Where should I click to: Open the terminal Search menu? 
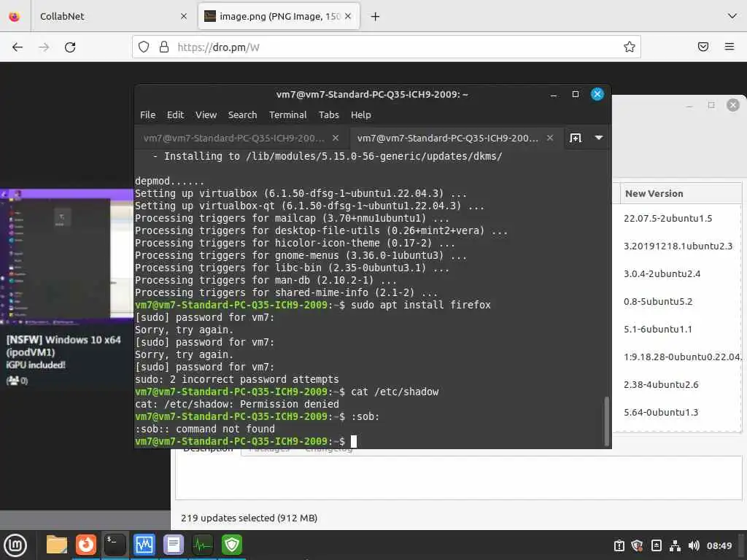[242, 114]
